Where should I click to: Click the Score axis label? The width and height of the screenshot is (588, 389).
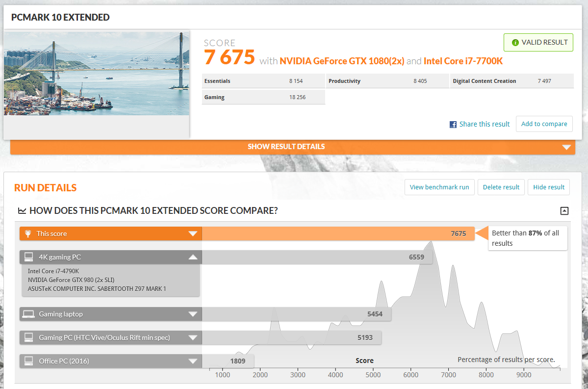364,361
